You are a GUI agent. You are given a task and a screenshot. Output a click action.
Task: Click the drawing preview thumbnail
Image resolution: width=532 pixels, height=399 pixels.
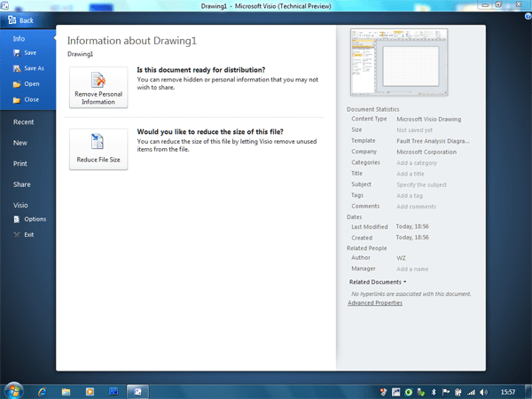click(x=399, y=62)
